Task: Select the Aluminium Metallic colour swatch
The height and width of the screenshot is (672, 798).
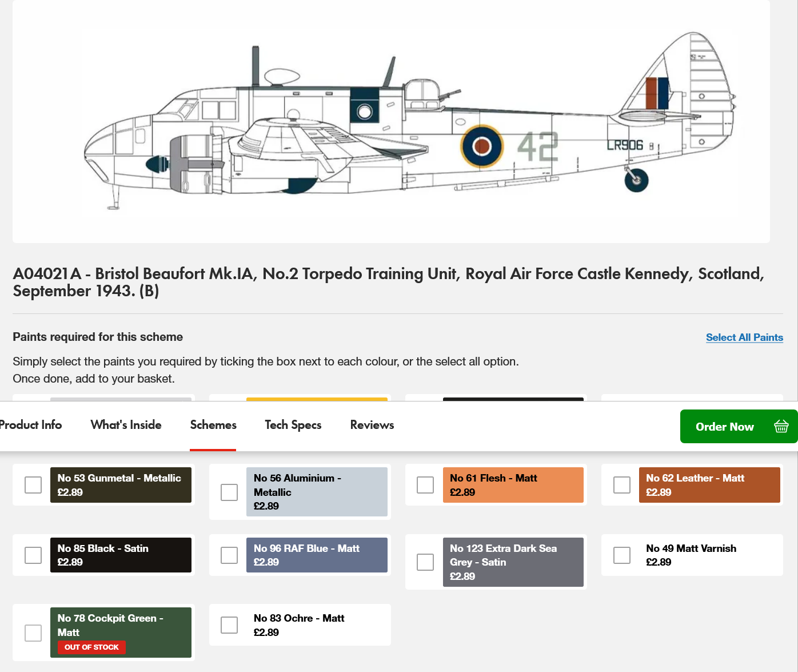Action: (317, 492)
